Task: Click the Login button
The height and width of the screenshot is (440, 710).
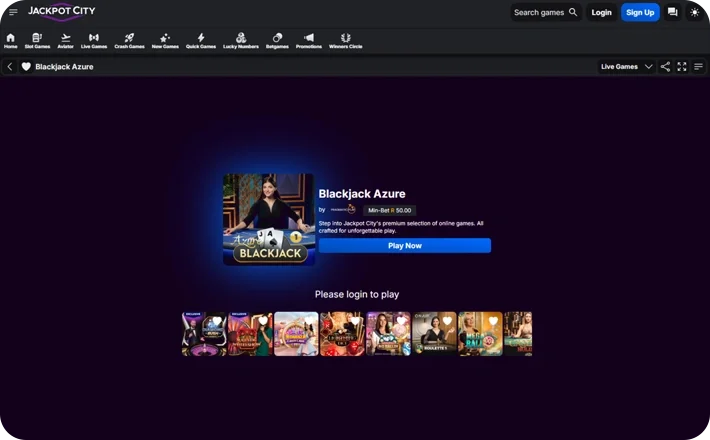Action: [601, 12]
